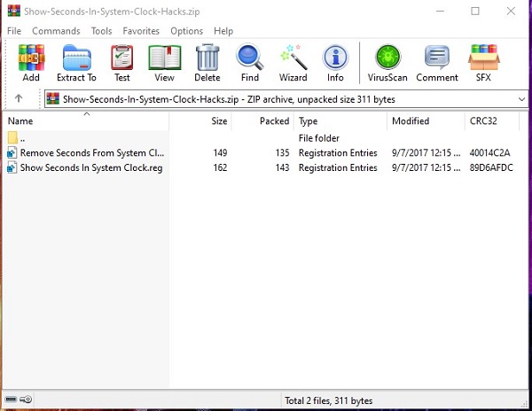Open the Tools menu
Image resolution: width=532 pixels, height=411 pixels.
101,31
